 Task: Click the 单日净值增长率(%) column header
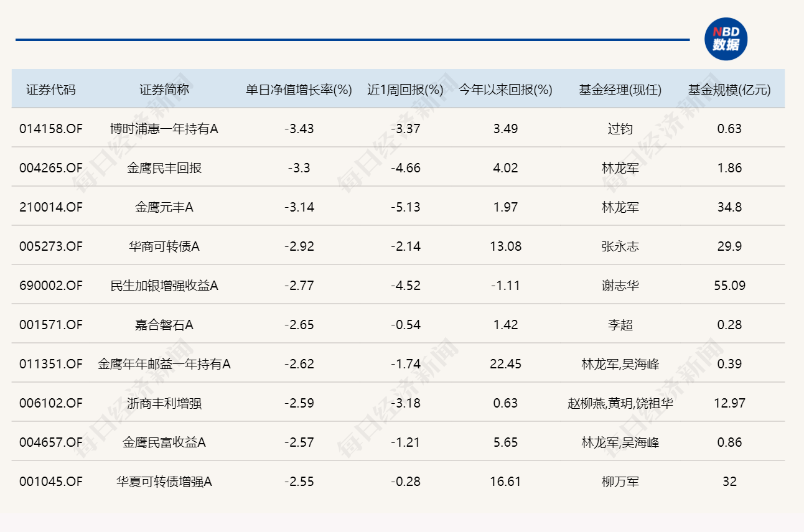click(299, 90)
